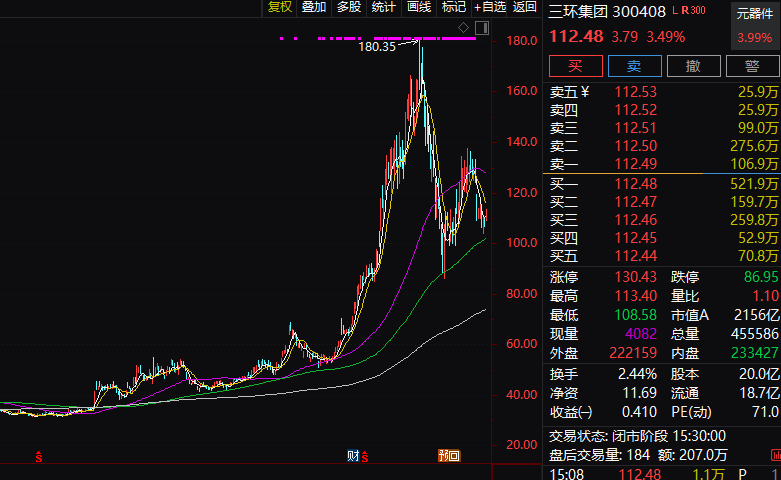The width and height of the screenshot is (781, 480).
Task: Select the 买五 price 112.44
Action: click(x=636, y=256)
